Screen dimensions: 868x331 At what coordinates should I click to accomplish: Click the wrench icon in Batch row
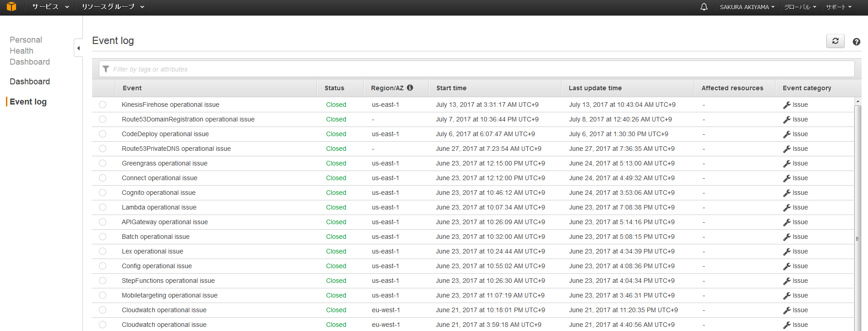coord(786,237)
